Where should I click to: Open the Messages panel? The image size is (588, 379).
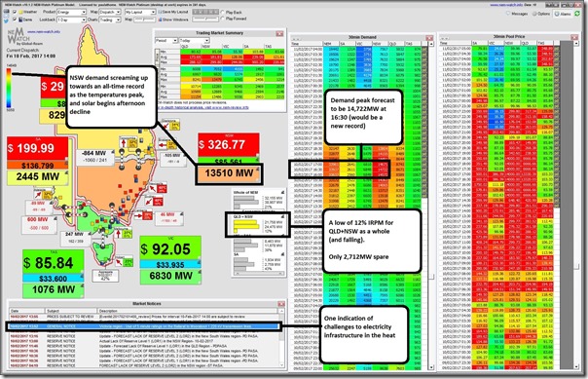coord(517,14)
